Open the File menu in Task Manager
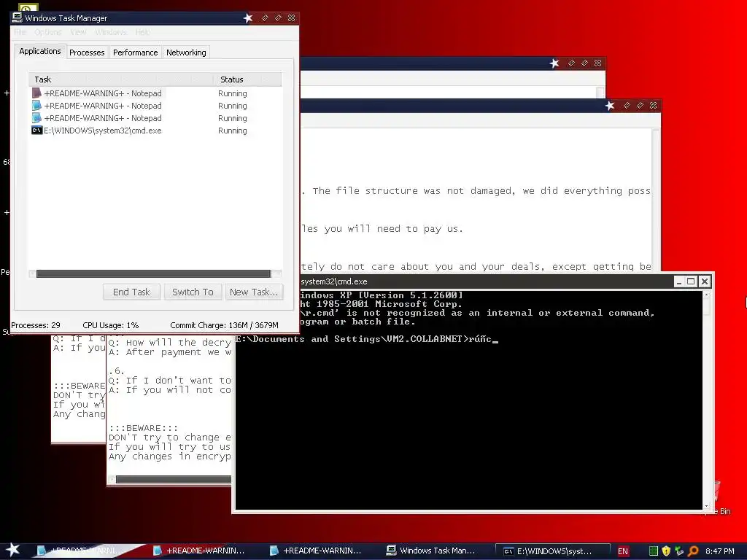The height and width of the screenshot is (560, 747). [20, 32]
